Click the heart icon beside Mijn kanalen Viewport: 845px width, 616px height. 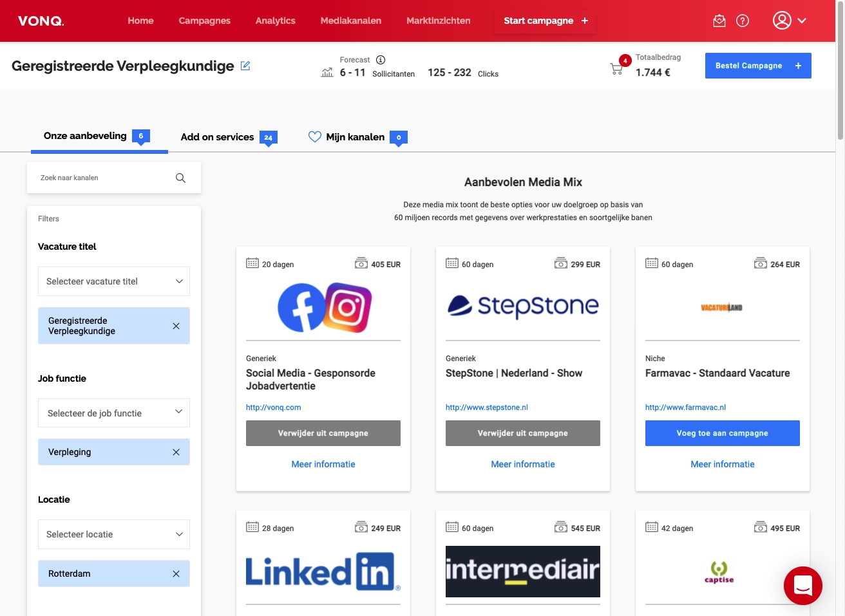coord(315,136)
